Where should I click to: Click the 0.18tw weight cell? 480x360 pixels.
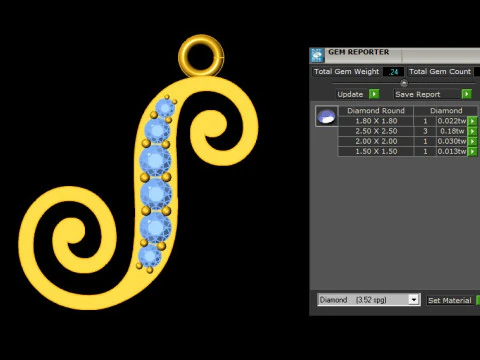(452, 131)
